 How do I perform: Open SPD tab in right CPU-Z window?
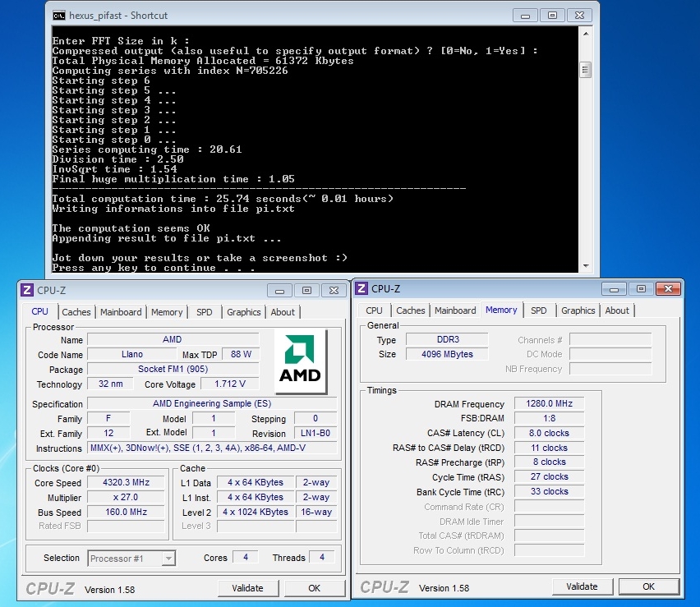(x=539, y=310)
